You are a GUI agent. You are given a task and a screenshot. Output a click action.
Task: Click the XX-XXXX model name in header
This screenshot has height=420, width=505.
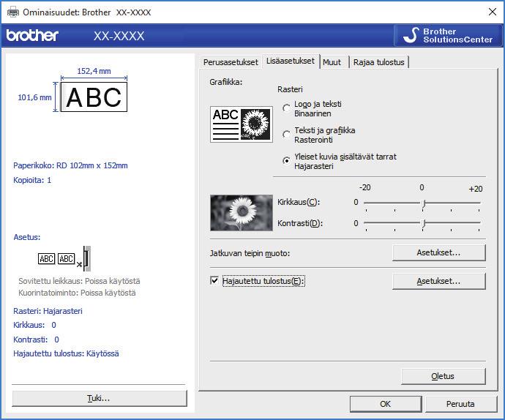click(119, 36)
